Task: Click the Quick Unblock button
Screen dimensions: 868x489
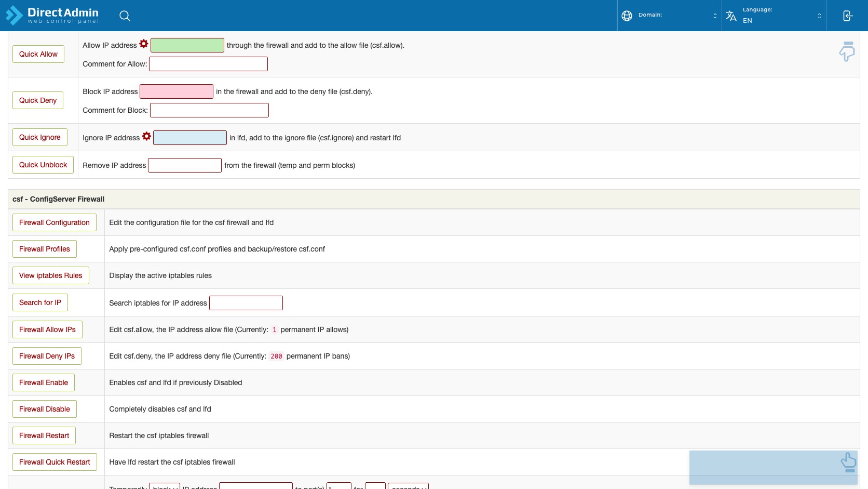Action: pos(43,165)
